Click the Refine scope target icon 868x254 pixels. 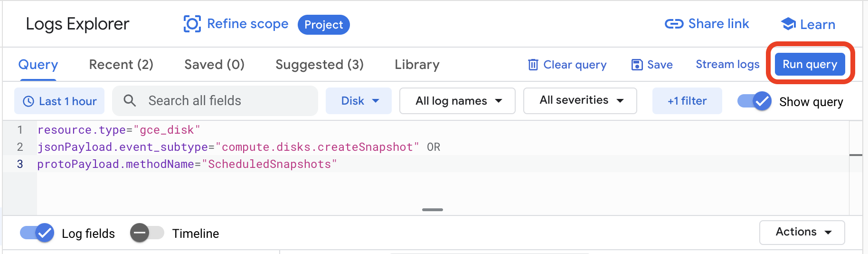192,24
